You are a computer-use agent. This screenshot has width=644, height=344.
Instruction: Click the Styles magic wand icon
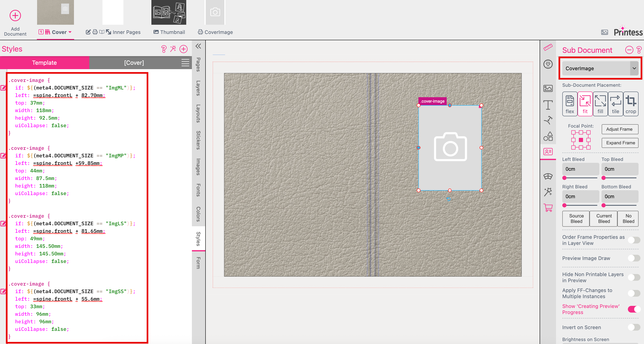coord(173,49)
